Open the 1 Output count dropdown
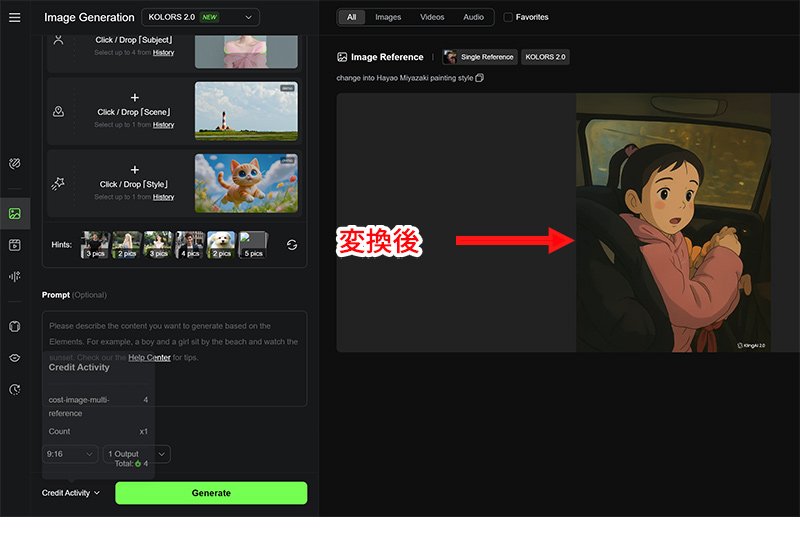 (137, 454)
